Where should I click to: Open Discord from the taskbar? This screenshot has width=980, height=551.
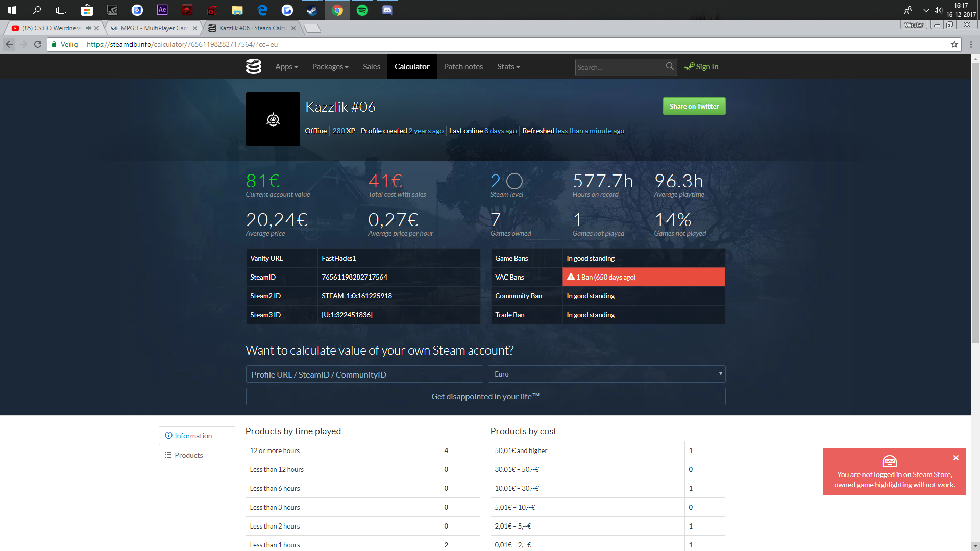[x=387, y=10]
